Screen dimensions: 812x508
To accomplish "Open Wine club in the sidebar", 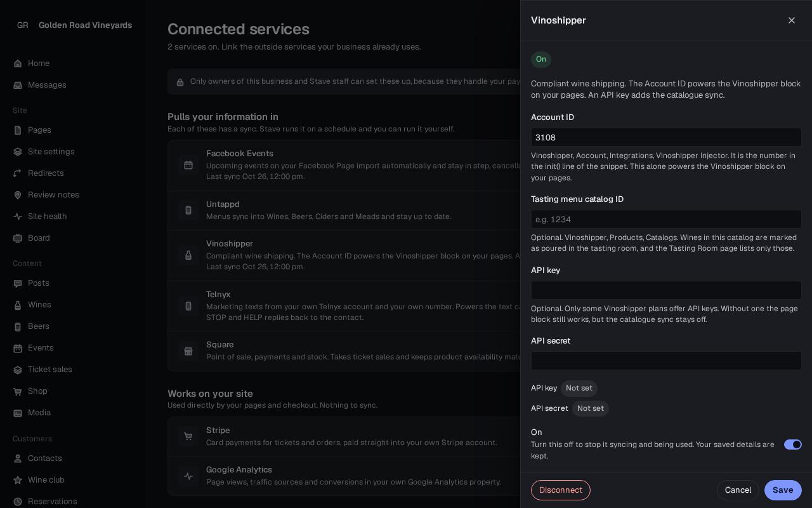I will [x=73, y=480].
